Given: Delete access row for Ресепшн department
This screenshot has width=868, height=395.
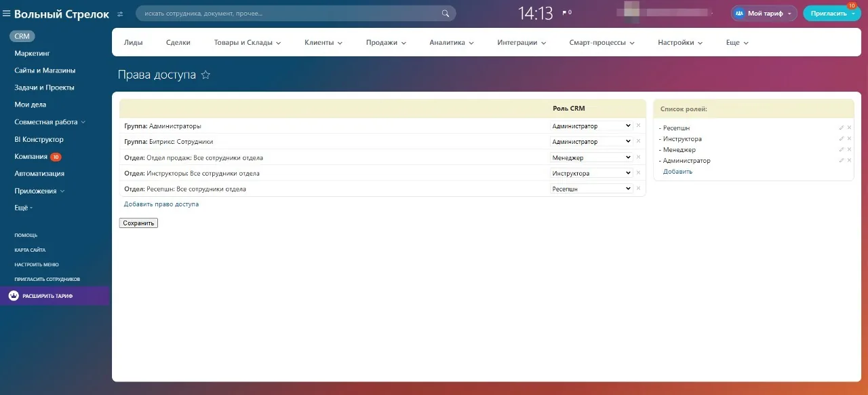Looking at the screenshot, I should click(638, 189).
